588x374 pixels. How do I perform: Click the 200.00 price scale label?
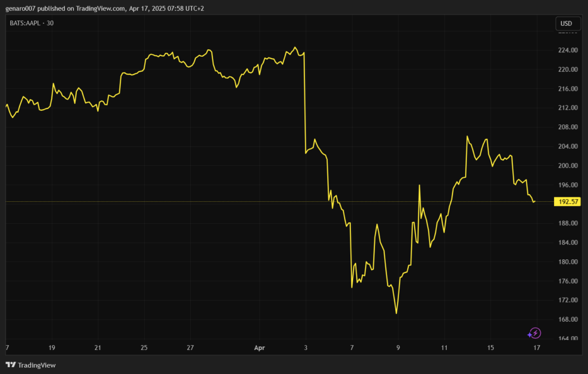point(567,166)
